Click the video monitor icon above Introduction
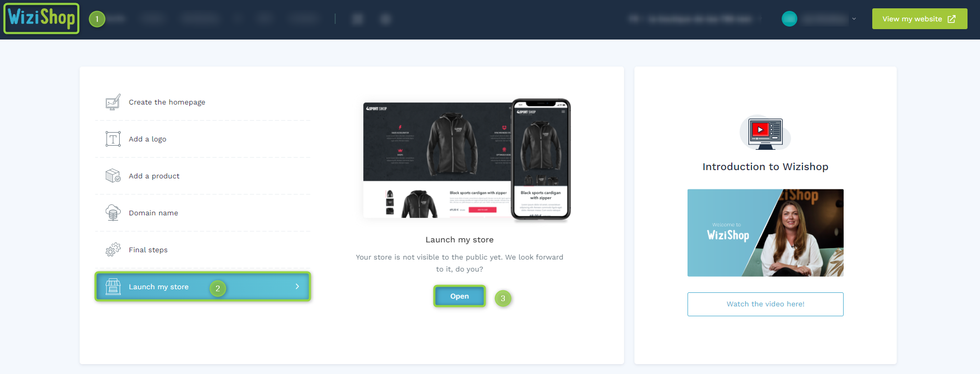The height and width of the screenshot is (374, 980). point(765,133)
